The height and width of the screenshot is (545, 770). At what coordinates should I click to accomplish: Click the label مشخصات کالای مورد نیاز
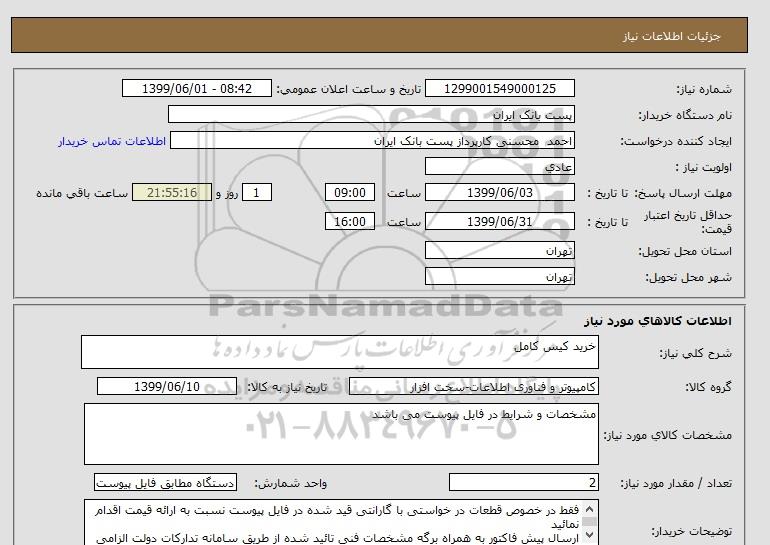point(667,435)
